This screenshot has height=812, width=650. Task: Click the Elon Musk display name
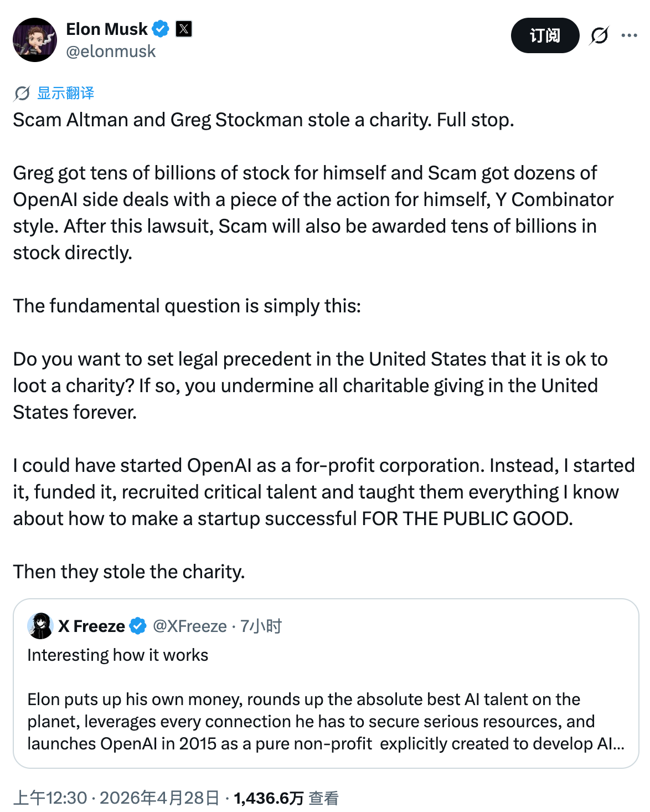pyautogui.click(x=106, y=29)
